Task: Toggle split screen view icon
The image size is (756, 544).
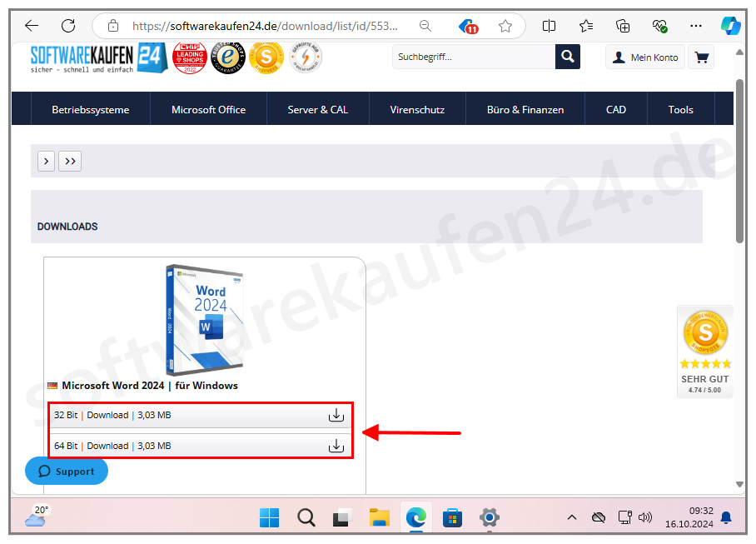Action: coord(549,26)
